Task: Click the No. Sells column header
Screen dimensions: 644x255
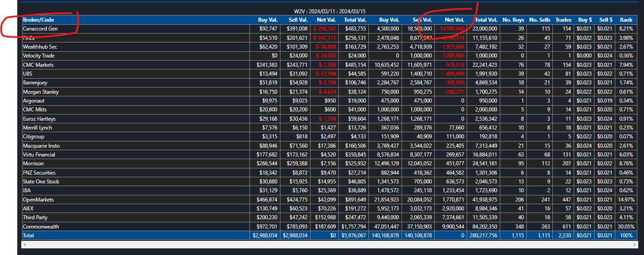Action: pyautogui.click(x=540, y=20)
